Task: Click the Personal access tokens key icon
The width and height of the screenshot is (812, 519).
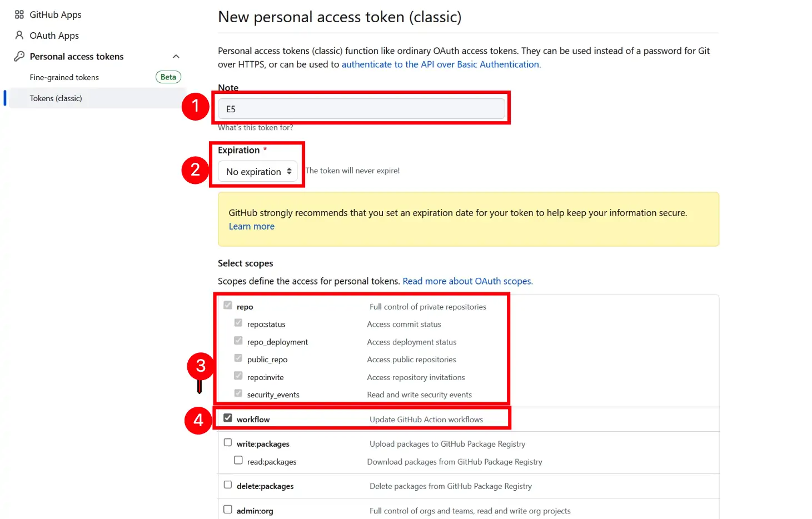Action: tap(19, 56)
